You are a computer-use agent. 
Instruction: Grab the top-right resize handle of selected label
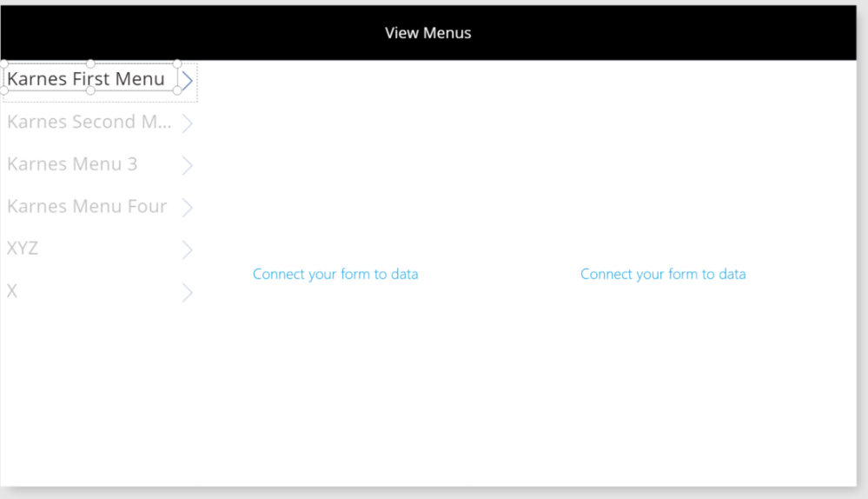[177, 63]
